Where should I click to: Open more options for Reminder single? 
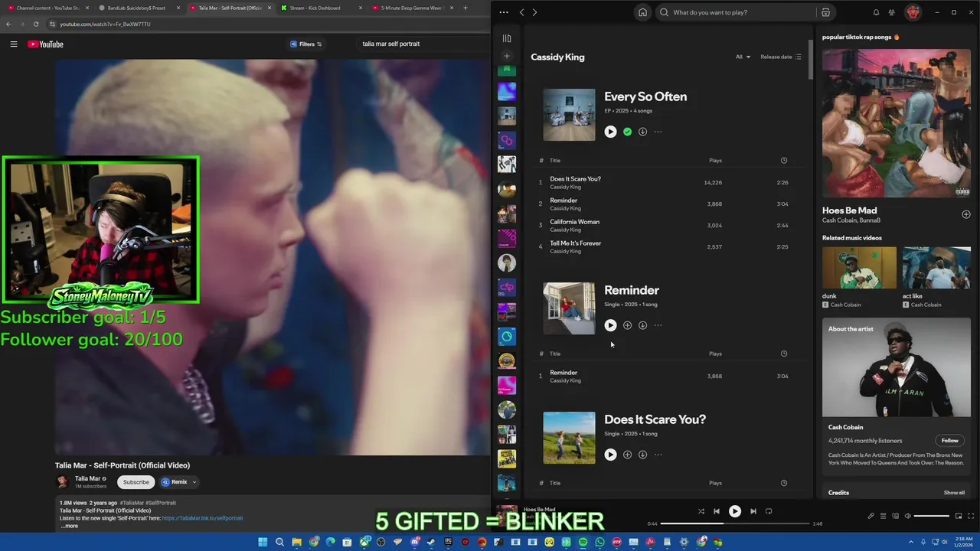click(x=658, y=325)
